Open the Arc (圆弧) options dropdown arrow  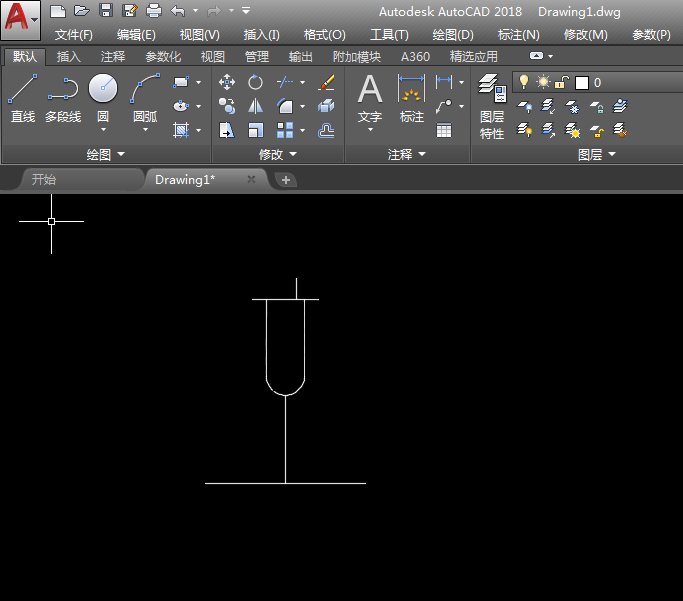[x=145, y=129]
